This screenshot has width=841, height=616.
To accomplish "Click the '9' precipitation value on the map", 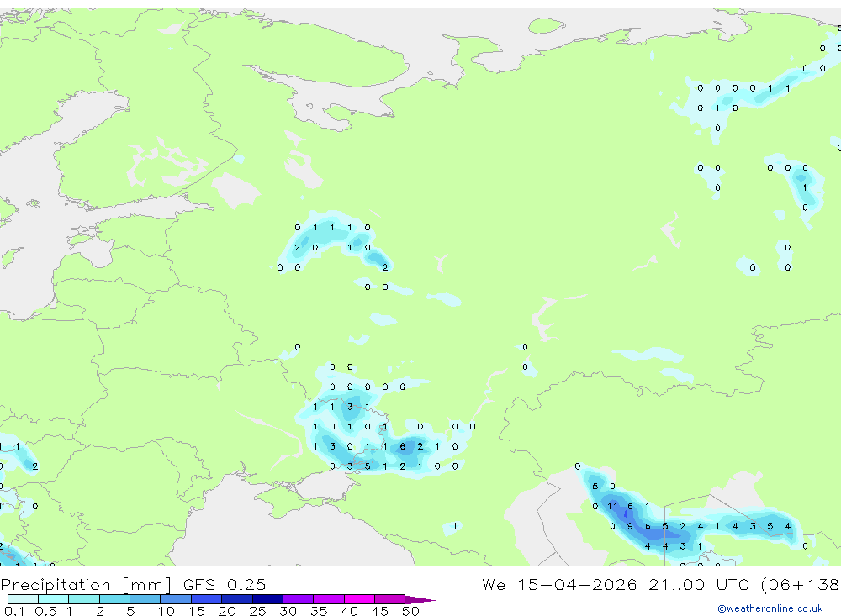I will (x=630, y=526).
